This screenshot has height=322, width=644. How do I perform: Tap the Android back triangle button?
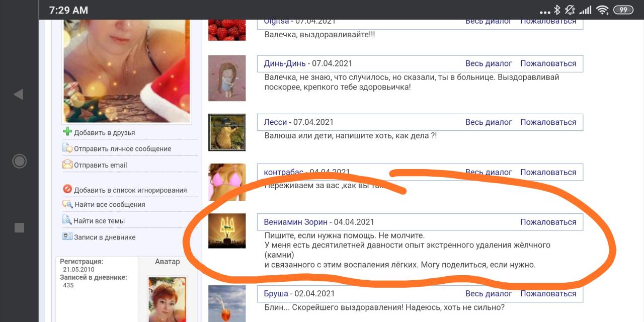[x=19, y=94]
